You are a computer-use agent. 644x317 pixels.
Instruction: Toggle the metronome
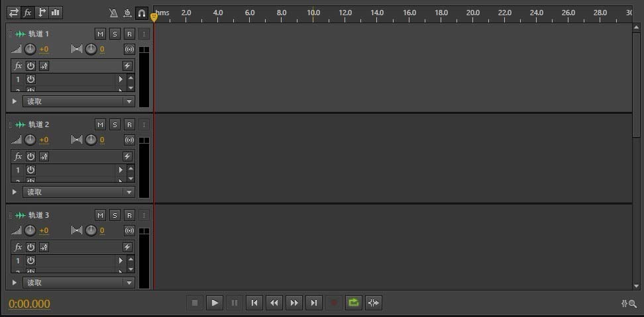pyautogui.click(x=113, y=13)
